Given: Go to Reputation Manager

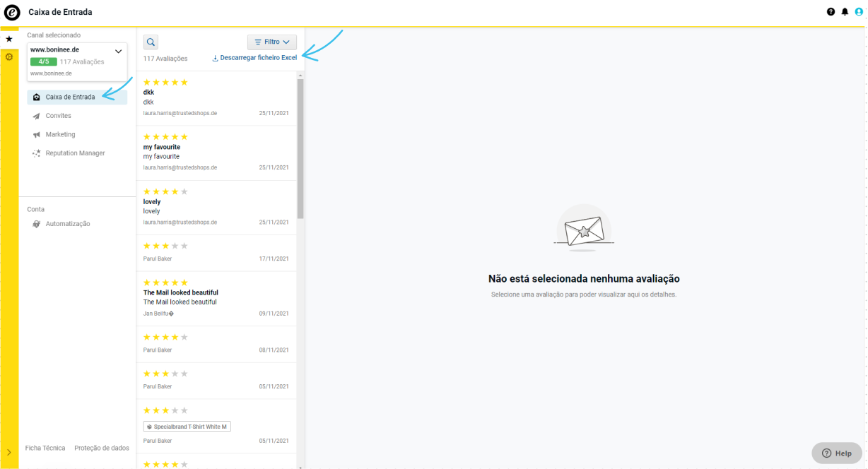Looking at the screenshot, I should pyautogui.click(x=75, y=153).
